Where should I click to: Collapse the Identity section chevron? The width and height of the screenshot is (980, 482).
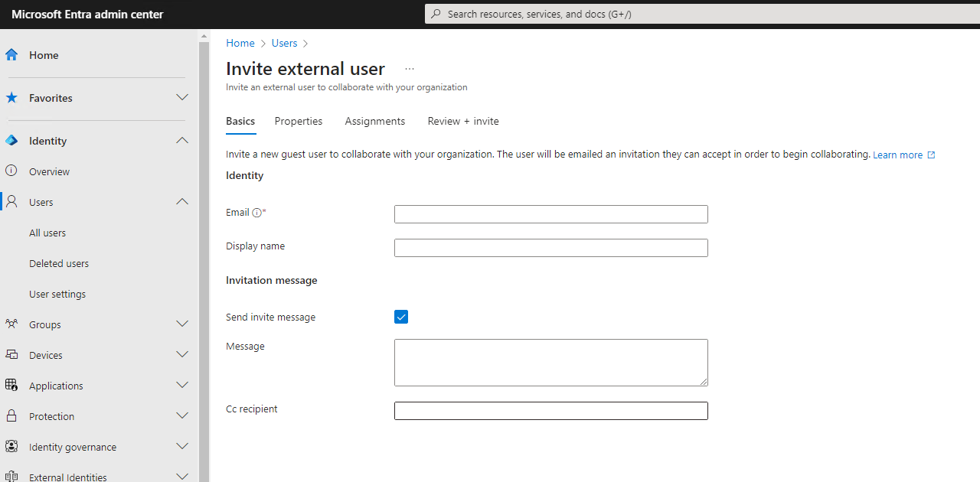182,141
